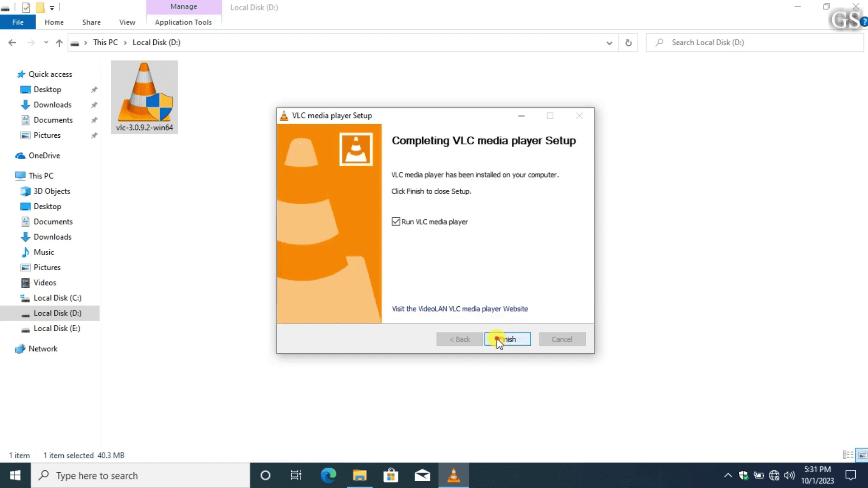
Task: Open Downloads under Quick access
Action: pos(52,105)
